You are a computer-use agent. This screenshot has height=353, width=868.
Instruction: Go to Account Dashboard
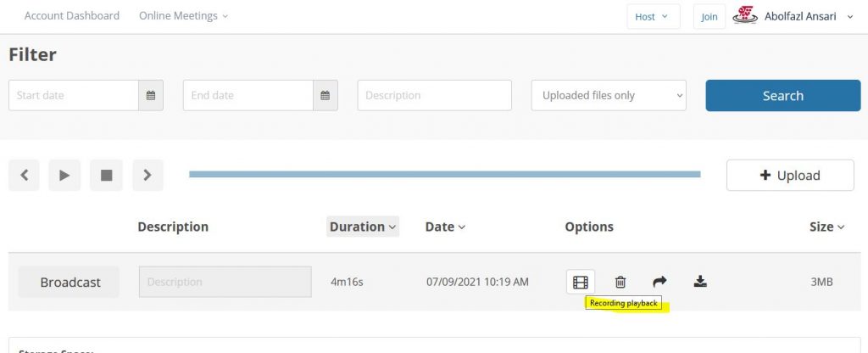[x=72, y=15]
